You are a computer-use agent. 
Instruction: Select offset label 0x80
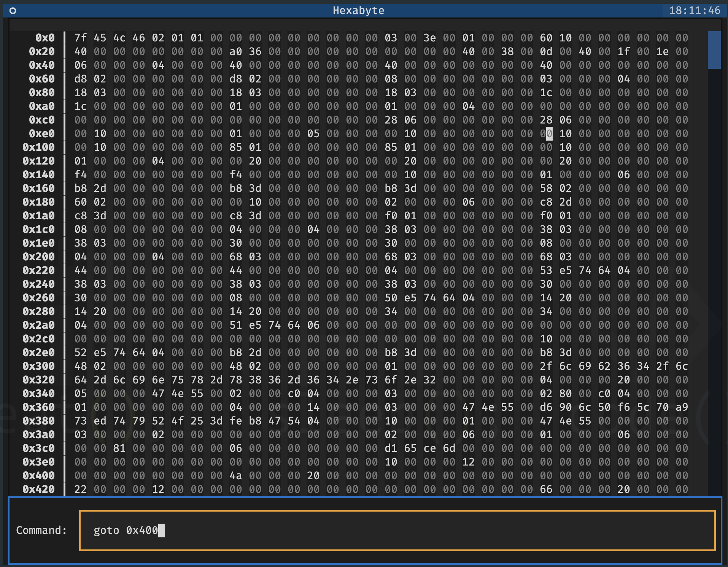click(x=42, y=92)
